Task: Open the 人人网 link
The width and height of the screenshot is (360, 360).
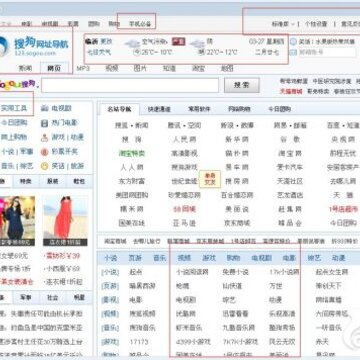Action: coord(132,167)
